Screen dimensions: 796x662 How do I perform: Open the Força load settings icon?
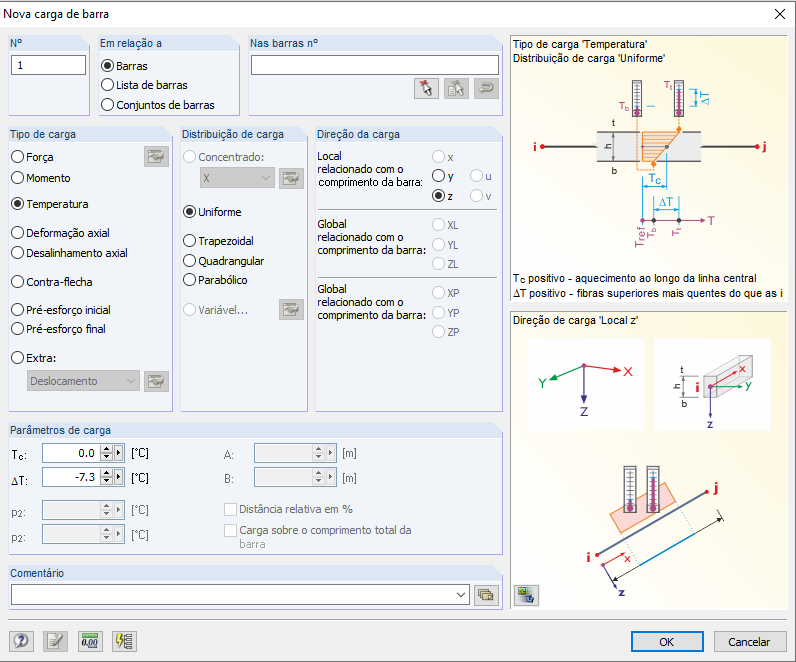156,157
